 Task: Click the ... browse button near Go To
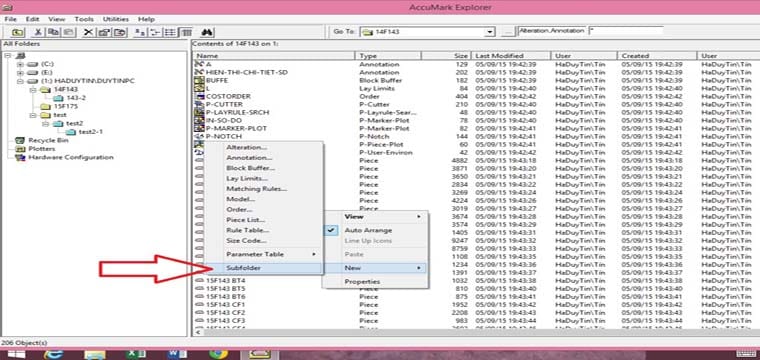[x=507, y=32]
